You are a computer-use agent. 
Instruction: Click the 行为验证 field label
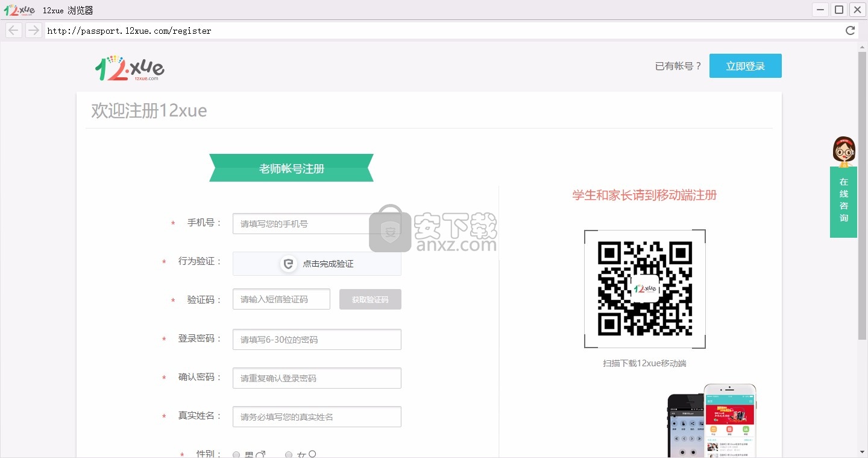coord(200,261)
